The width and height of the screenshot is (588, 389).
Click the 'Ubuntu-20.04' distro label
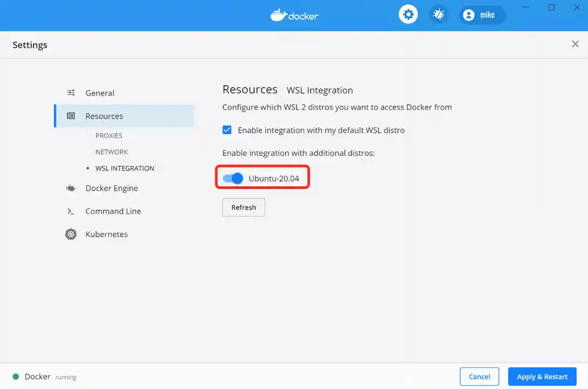pos(274,178)
